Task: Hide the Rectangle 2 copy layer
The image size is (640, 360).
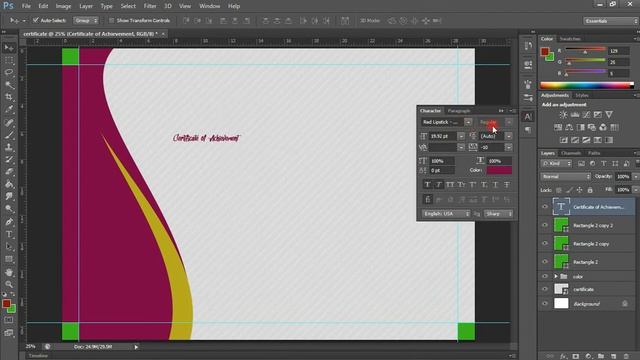Action: pyautogui.click(x=544, y=243)
